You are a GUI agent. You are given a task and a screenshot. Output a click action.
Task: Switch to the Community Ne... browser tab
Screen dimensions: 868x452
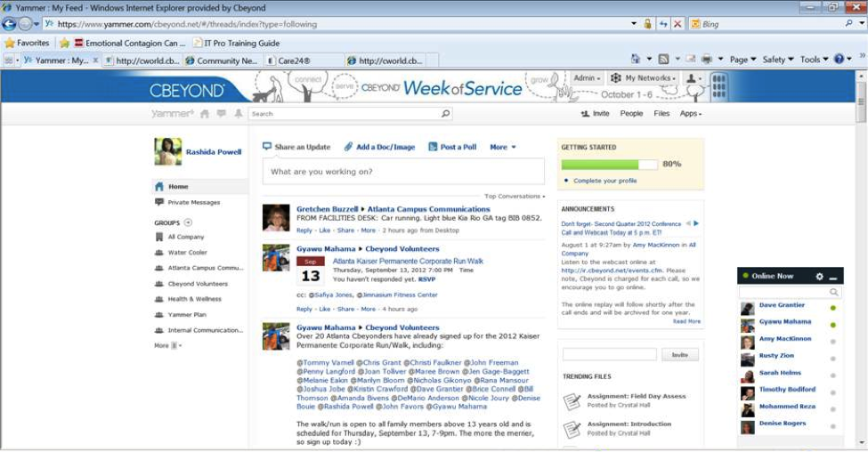[223, 61]
